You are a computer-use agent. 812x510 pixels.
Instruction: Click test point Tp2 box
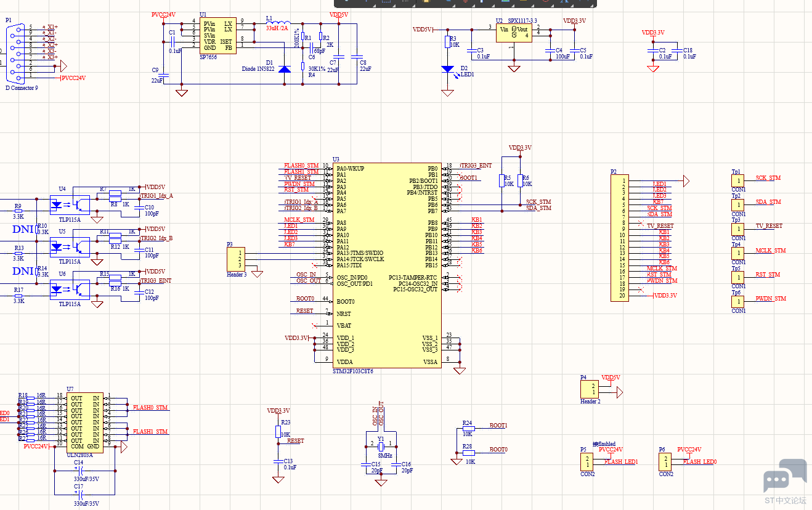(x=737, y=204)
